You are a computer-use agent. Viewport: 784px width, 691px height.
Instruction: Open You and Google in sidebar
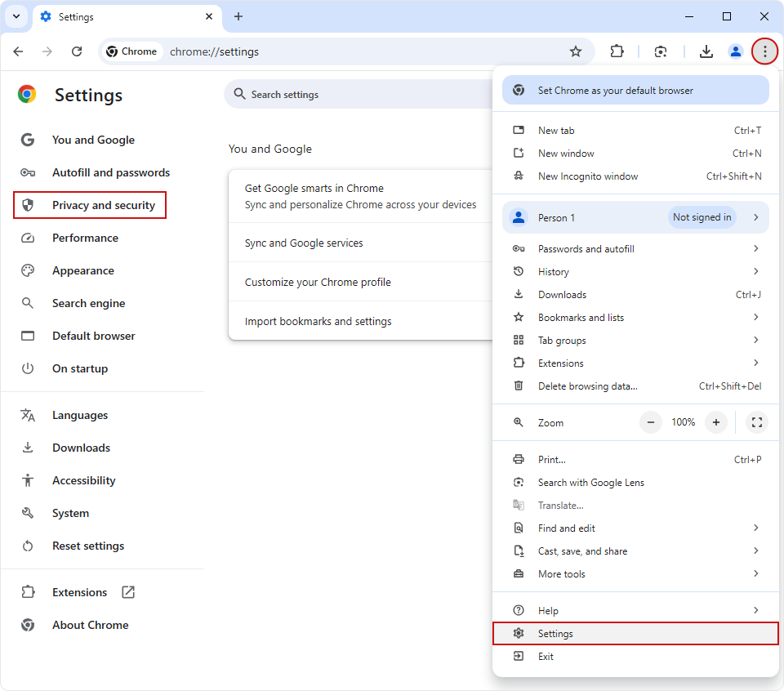pos(93,140)
